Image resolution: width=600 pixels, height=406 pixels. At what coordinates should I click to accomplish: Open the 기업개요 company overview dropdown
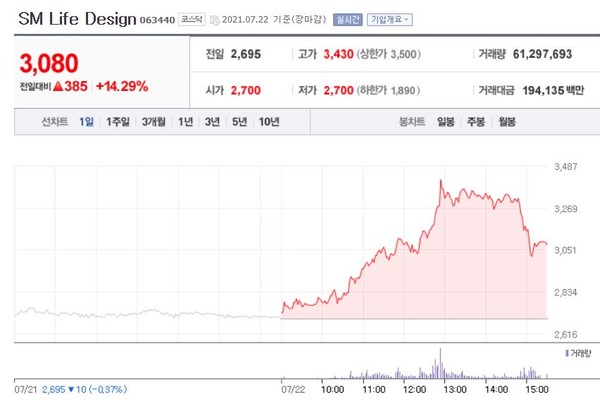389,19
